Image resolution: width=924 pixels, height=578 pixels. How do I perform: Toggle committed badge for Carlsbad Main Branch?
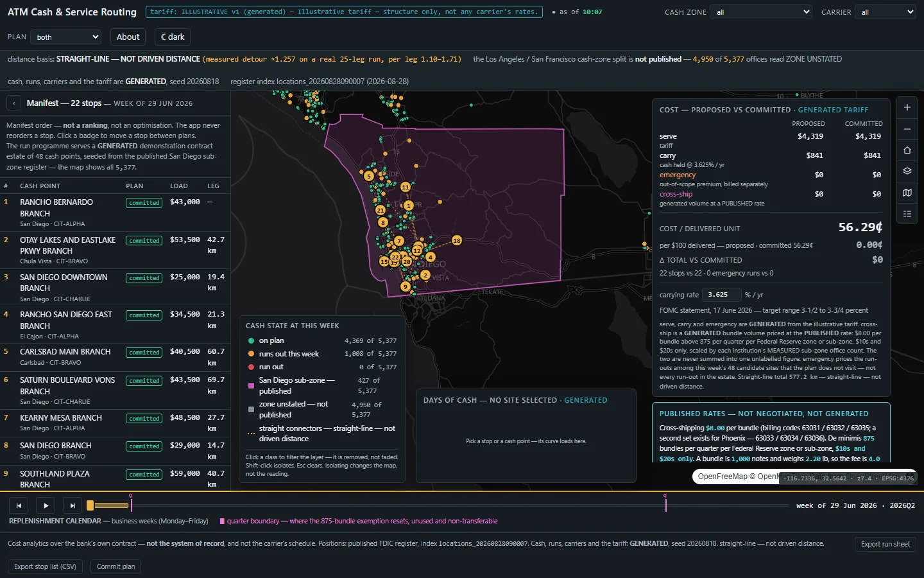[144, 353]
